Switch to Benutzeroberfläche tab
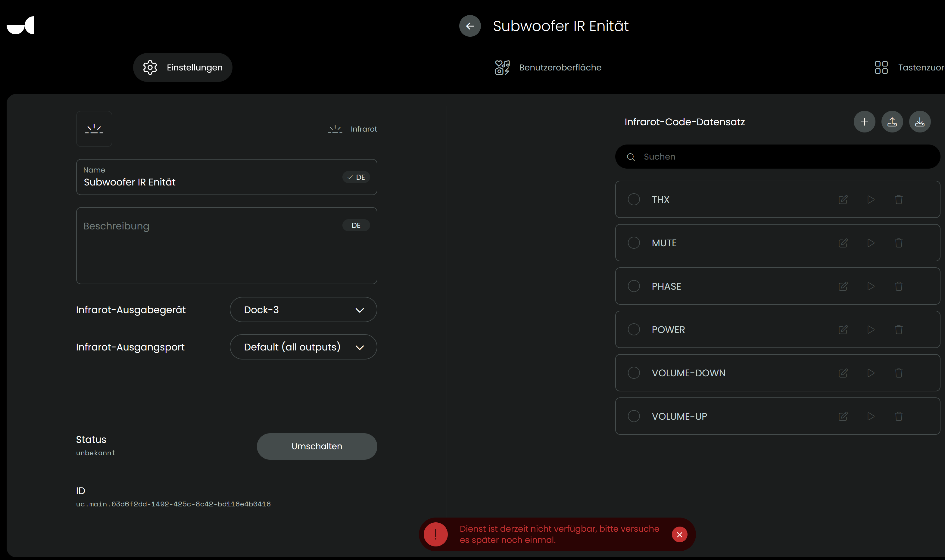 pos(548,67)
